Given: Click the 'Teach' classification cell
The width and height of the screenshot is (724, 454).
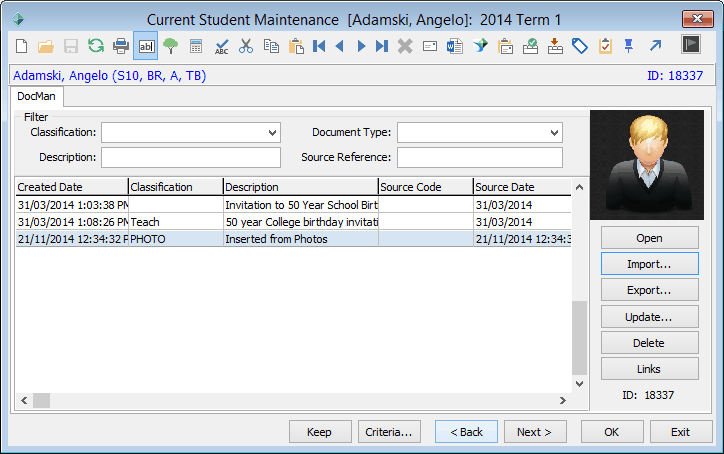Looking at the screenshot, I should click(x=176, y=222).
